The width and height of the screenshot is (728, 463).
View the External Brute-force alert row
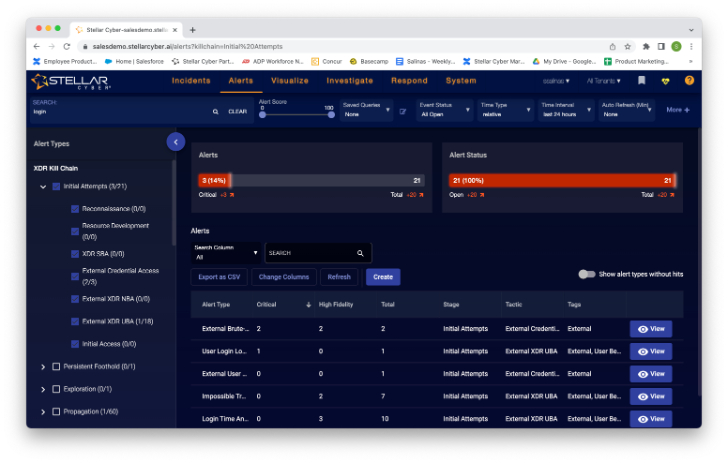pos(650,328)
